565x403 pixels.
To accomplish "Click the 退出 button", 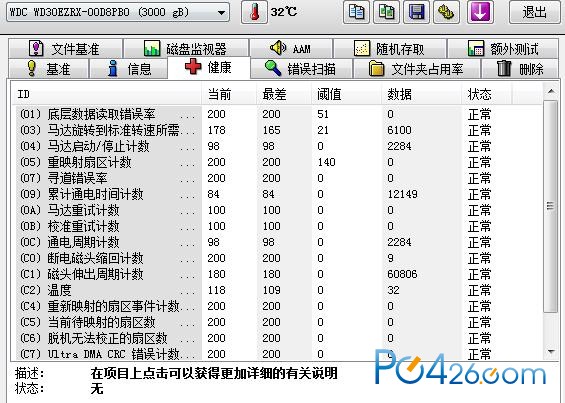I will pos(534,12).
